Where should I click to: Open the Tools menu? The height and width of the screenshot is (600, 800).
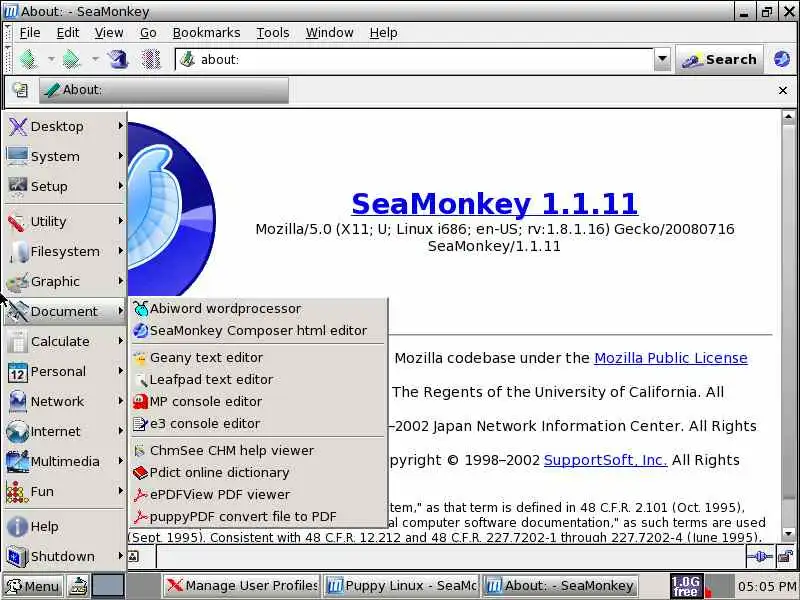coord(272,33)
